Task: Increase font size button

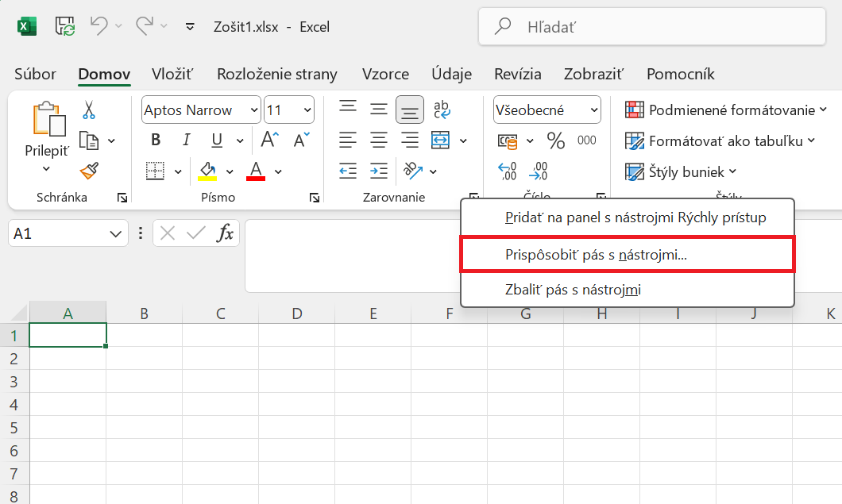Action: pos(269,140)
